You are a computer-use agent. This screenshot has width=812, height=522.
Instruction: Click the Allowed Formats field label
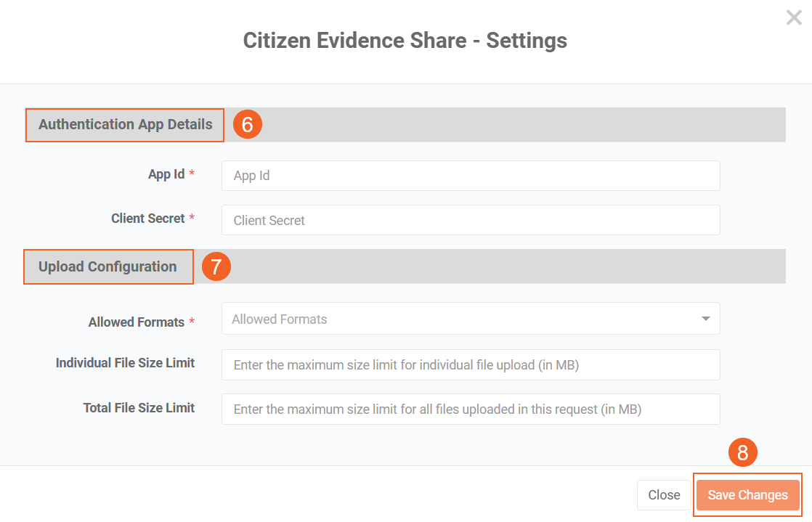click(137, 322)
